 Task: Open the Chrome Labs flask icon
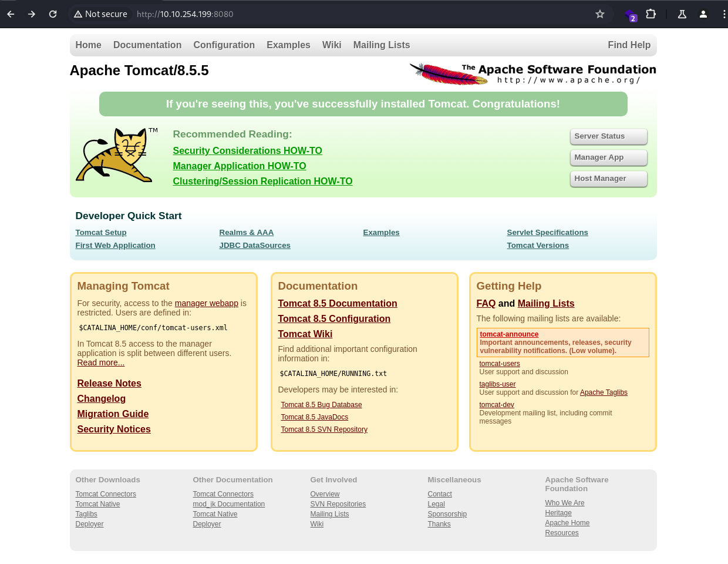pyautogui.click(x=682, y=14)
